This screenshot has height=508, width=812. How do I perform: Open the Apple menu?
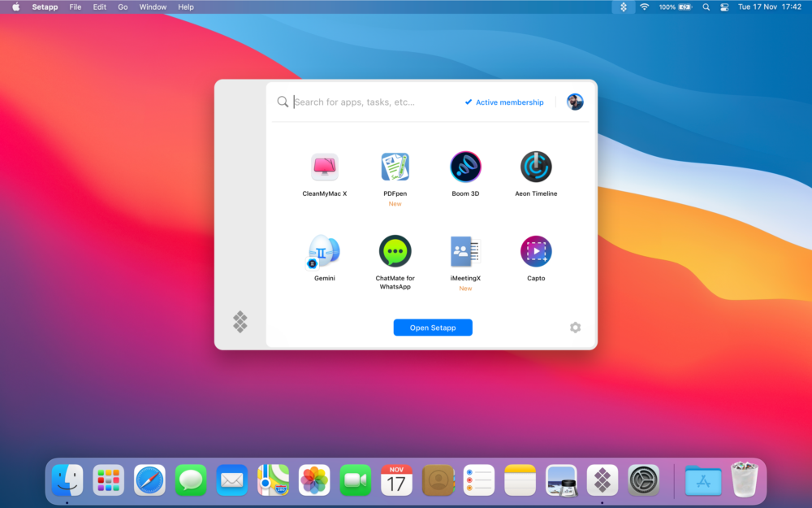[x=16, y=7]
